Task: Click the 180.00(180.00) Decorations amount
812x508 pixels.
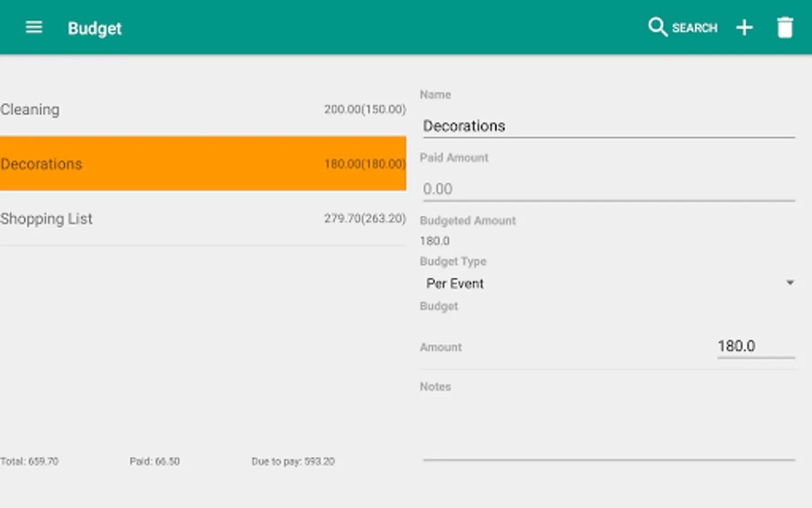Action: click(365, 164)
